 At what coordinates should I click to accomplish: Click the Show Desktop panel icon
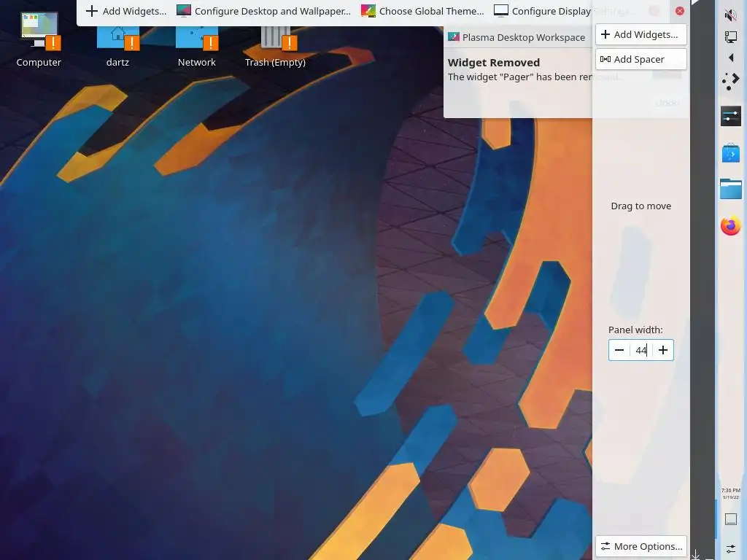pos(731,519)
